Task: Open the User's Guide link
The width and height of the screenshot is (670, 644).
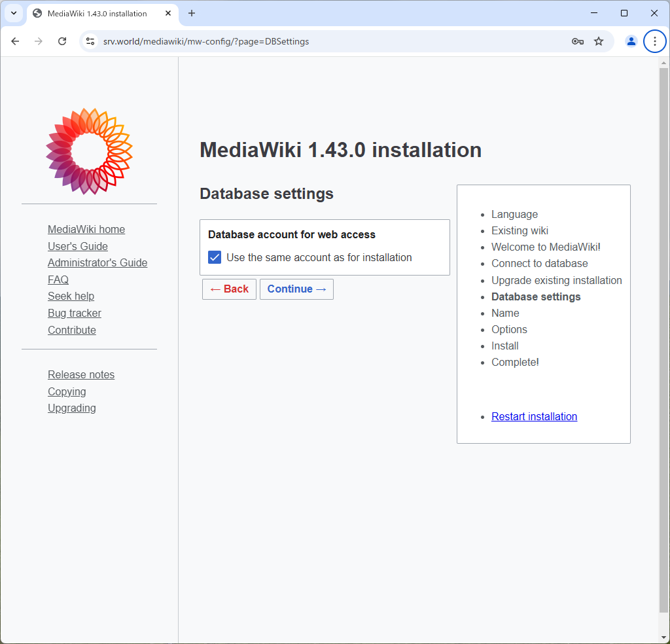Action: point(78,247)
